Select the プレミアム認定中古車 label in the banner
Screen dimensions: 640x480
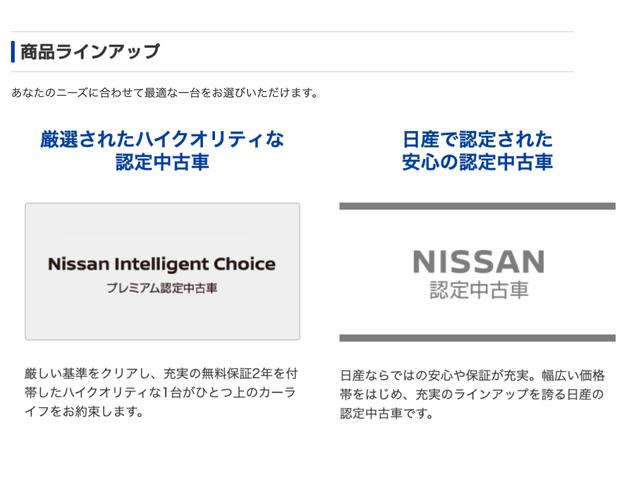[162, 288]
